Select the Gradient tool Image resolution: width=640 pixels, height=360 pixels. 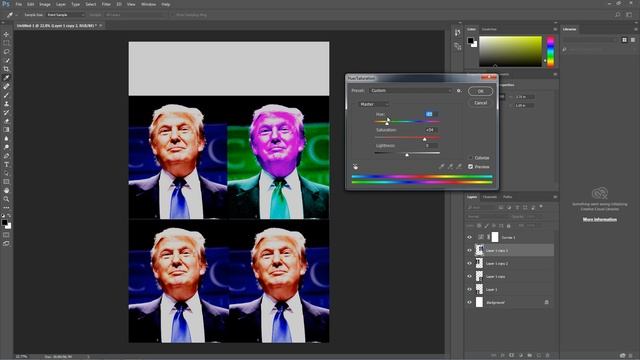tap(6, 130)
